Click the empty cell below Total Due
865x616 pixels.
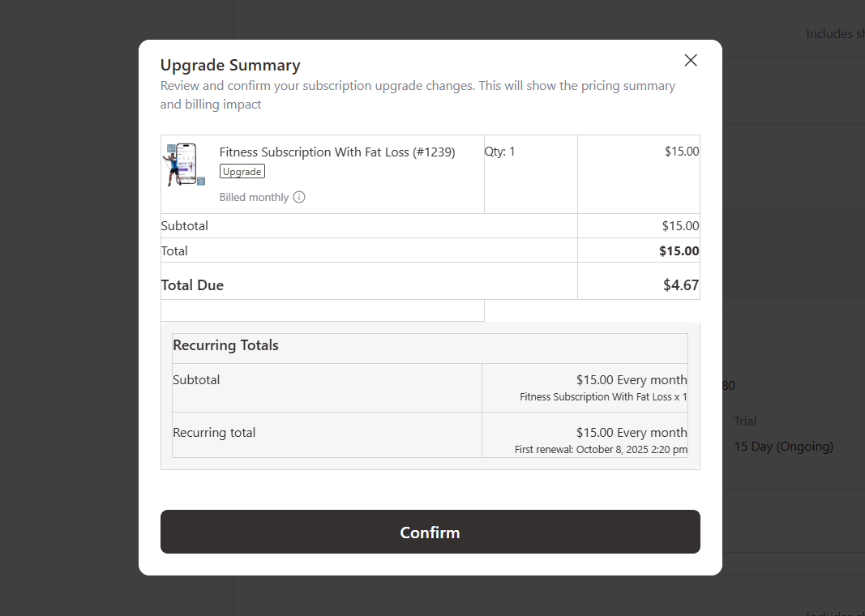coord(322,310)
